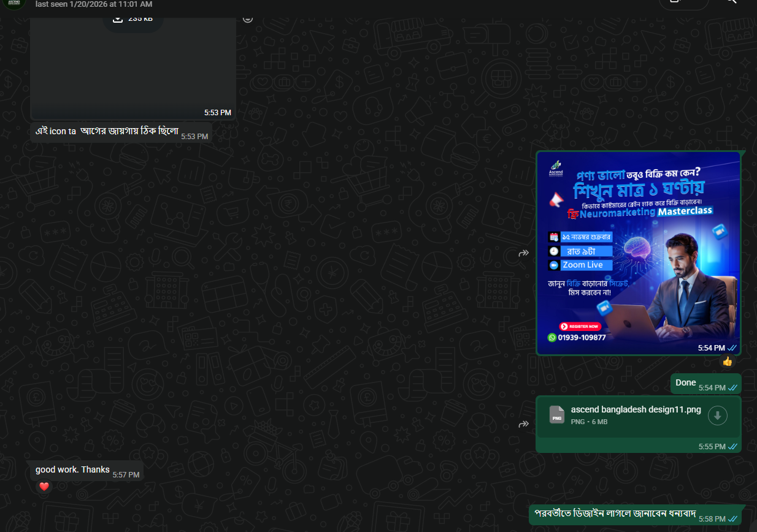Download ascend bangladesh design11.png via its arrow icon
757x532 pixels.
click(717, 416)
